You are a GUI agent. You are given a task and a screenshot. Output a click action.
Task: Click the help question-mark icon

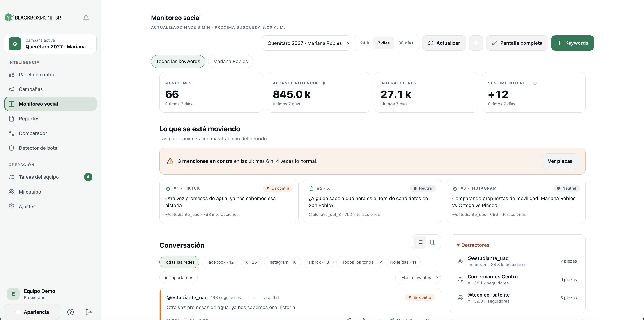click(71, 312)
